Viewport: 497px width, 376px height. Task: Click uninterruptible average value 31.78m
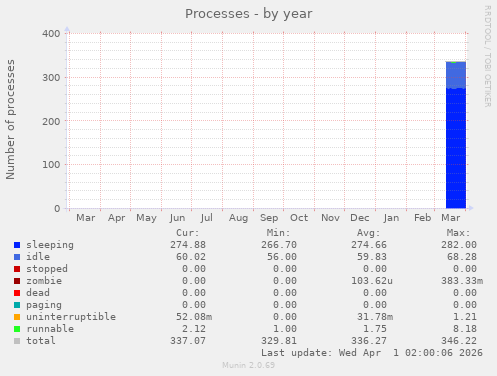pyautogui.click(x=375, y=317)
